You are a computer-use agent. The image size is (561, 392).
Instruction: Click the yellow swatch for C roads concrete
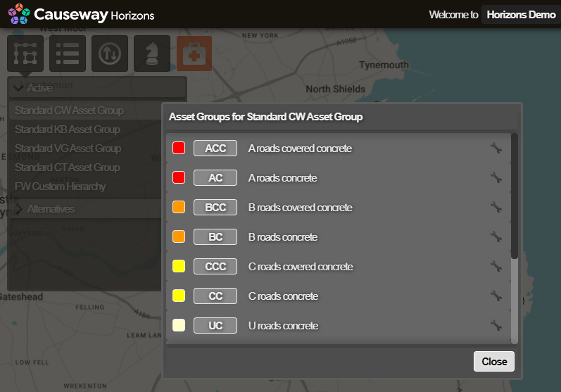click(x=179, y=296)
